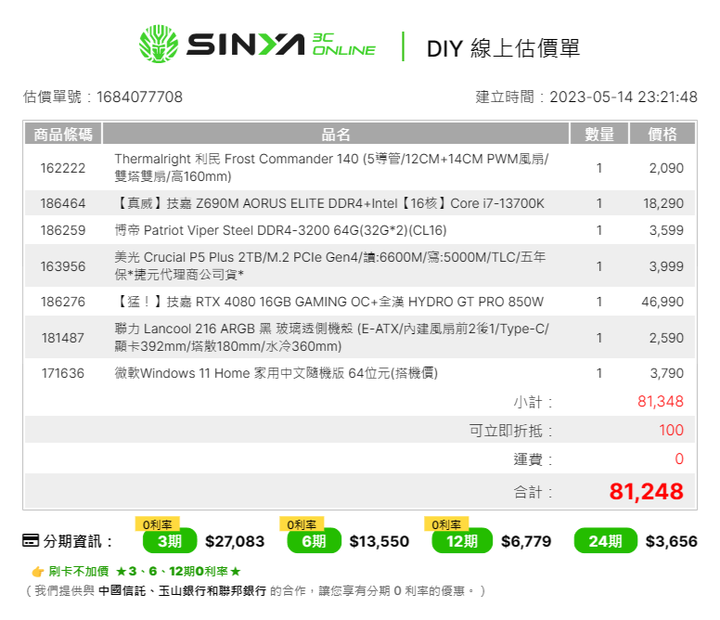
Task: Click the 商品條碼 column header
Action: [x=63, y=134]
